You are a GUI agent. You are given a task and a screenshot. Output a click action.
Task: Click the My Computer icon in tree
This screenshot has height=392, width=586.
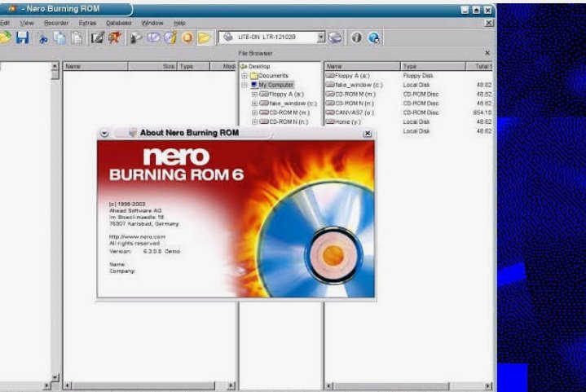254,85
